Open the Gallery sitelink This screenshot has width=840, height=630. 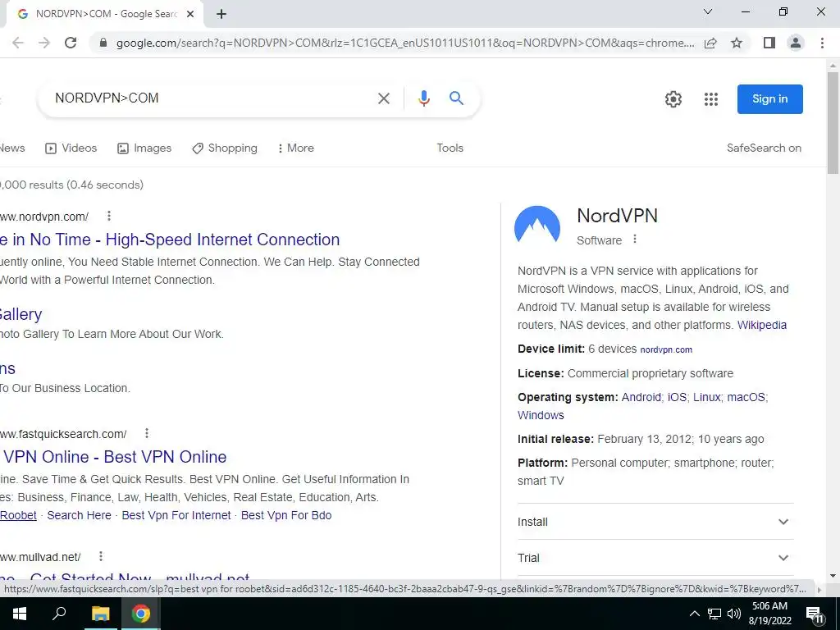[x=21, y=314]
